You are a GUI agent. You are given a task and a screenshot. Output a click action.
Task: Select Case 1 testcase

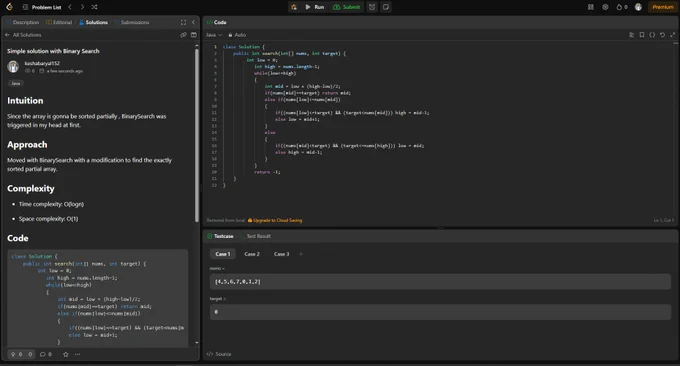(x=223, y=254)
